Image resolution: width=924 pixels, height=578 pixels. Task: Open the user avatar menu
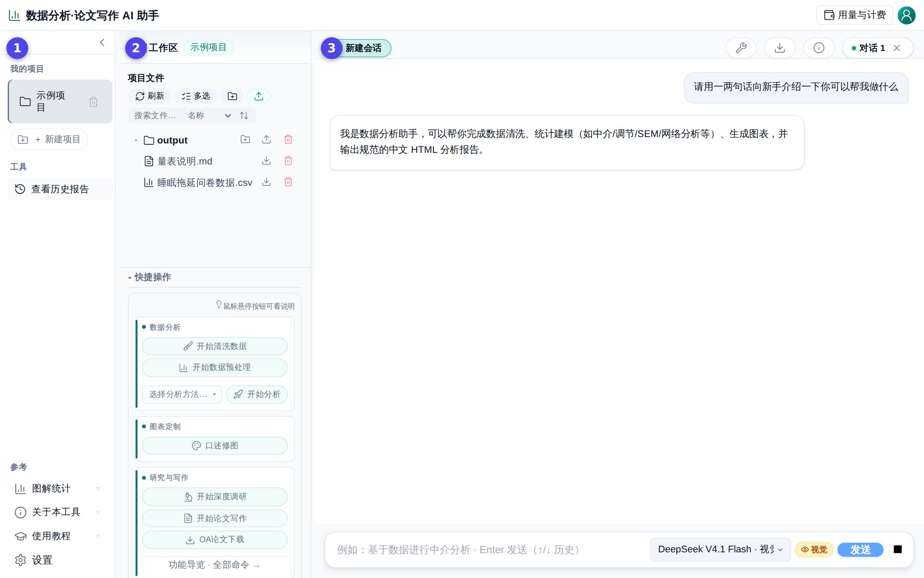(x=906, y=15)
